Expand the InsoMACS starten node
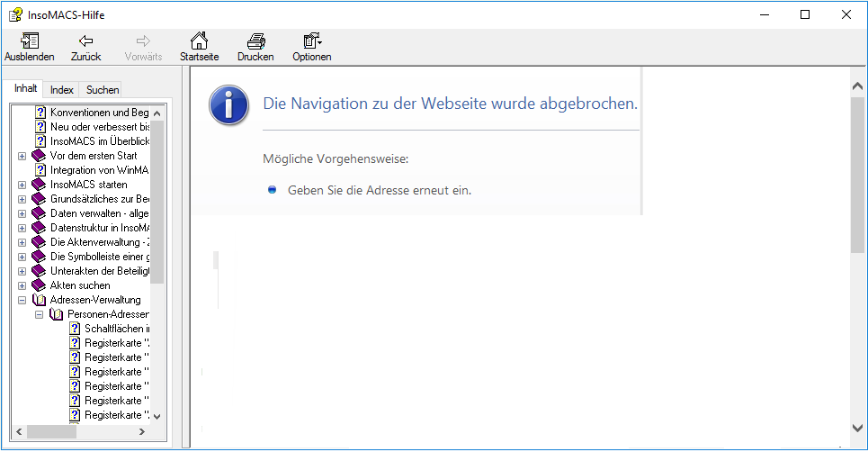Image resolution: width=868 pixels, height=452 pixels. coord(22,185)
